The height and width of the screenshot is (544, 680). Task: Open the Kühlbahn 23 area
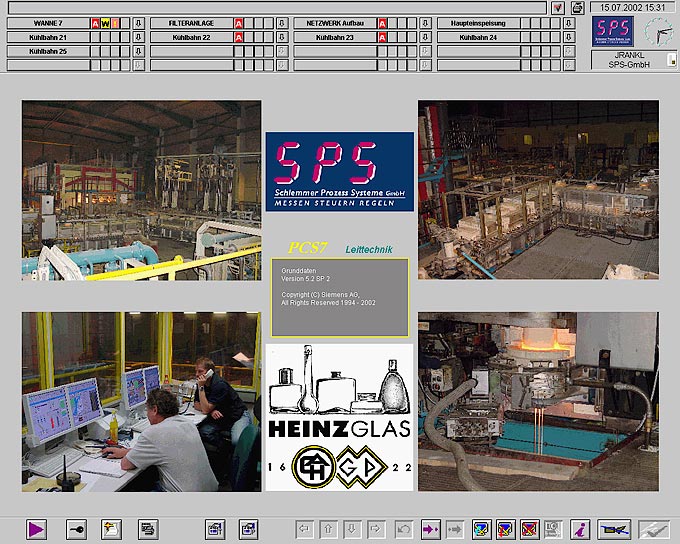[x=335, y=37]
